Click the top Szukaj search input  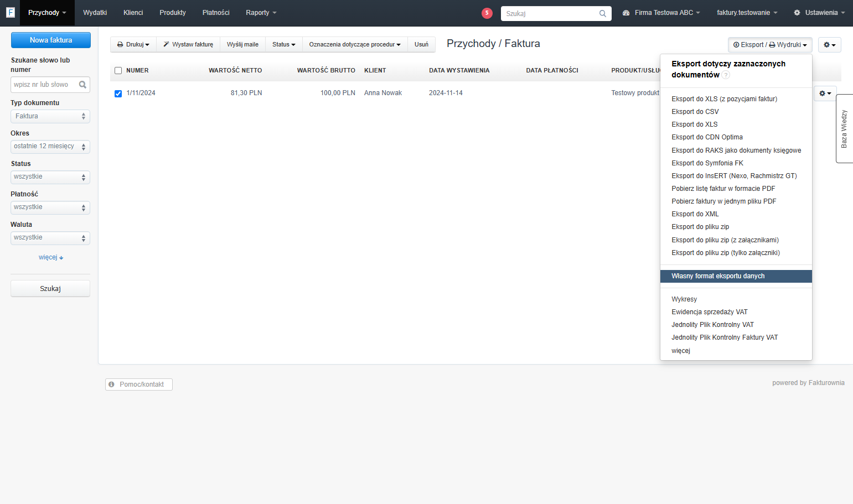click(x=556, y=13)
